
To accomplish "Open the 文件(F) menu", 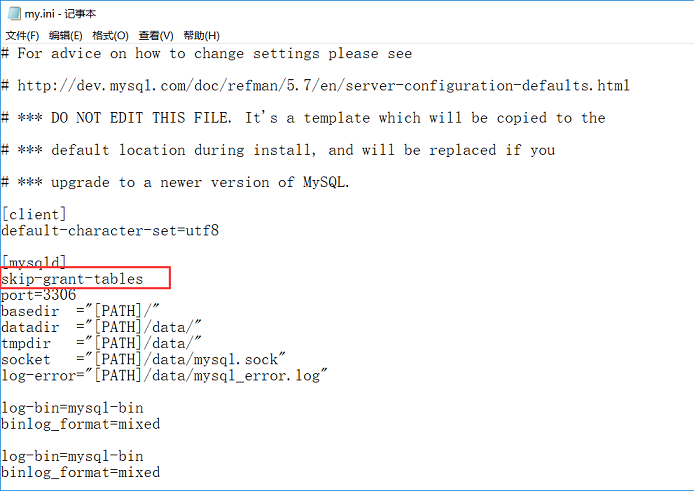I will coord(22,35).
